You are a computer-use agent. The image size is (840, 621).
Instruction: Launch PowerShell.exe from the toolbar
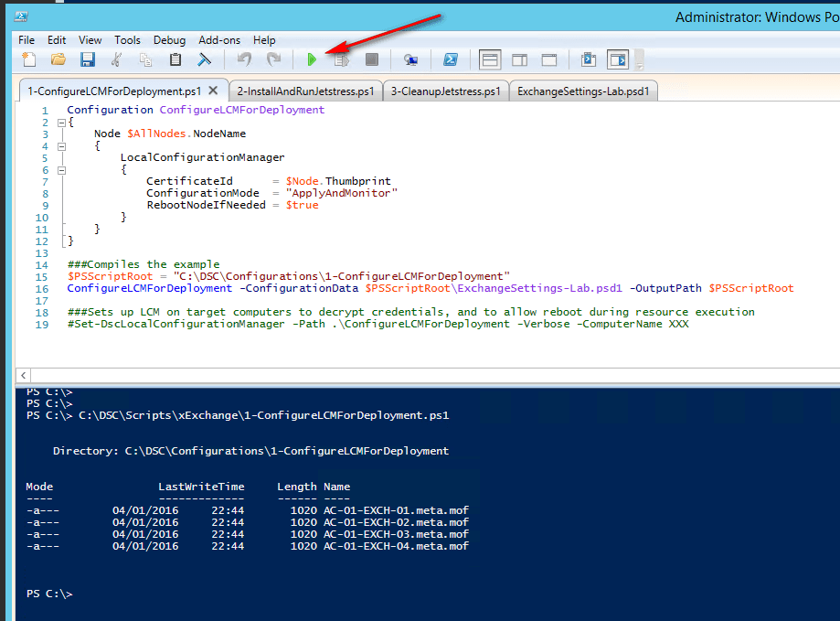[x=451, y=60]
